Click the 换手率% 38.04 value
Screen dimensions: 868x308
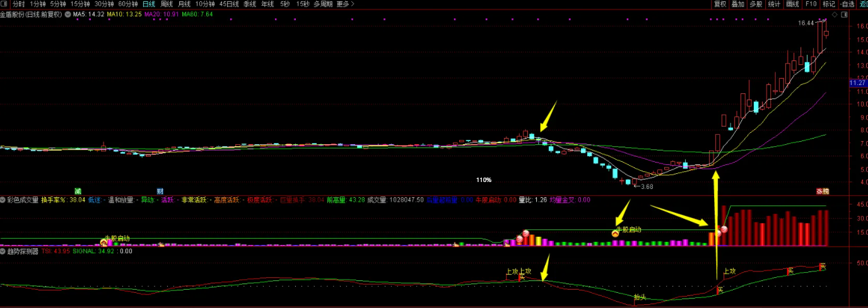click(x=63, y=200)
